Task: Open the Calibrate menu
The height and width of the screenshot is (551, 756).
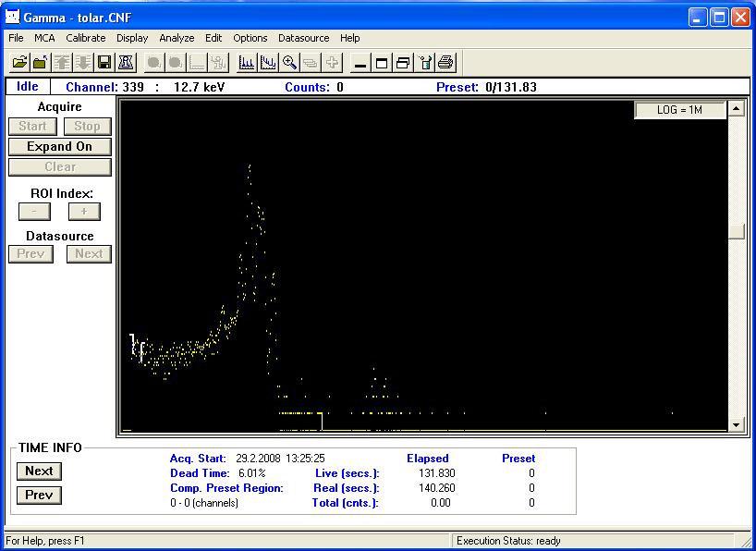Action: pyautogui.click(x=86, y=38)
